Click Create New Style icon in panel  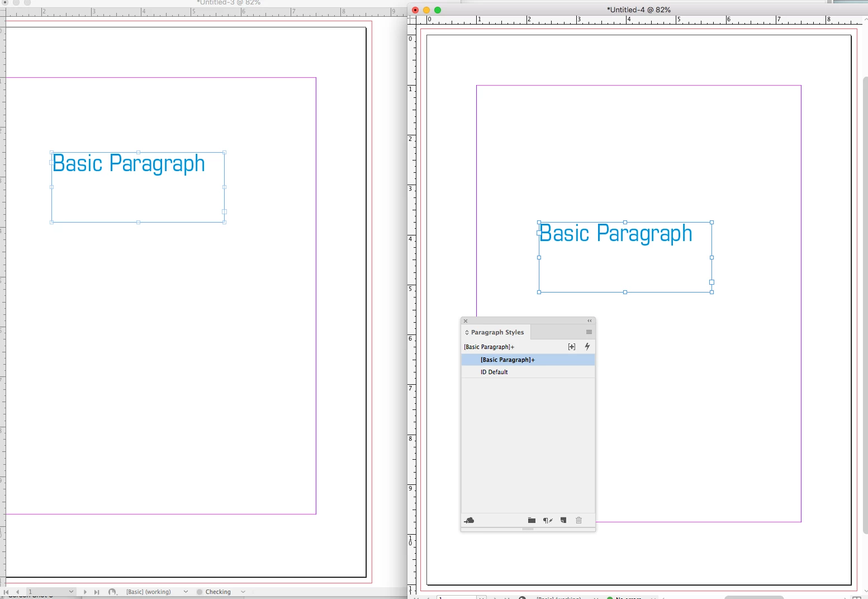tap(563, 520)
